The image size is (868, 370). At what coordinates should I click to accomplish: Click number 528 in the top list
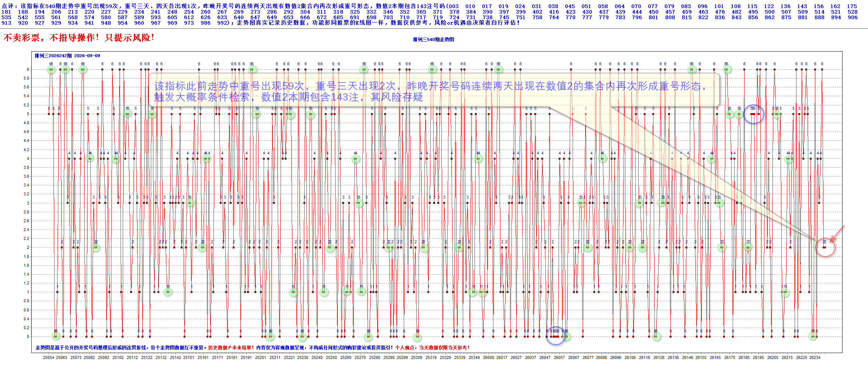[x=853, y=12]
